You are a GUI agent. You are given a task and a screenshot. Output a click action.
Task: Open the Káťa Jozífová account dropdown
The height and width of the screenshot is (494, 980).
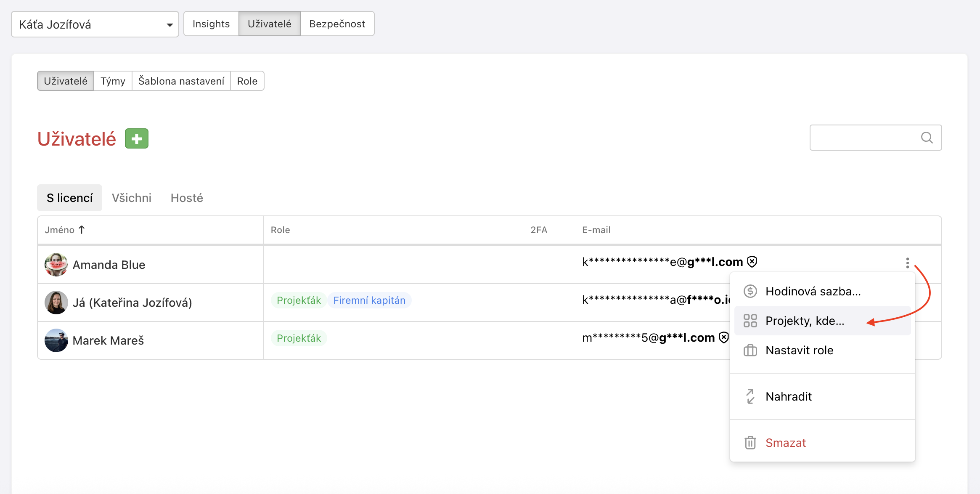click(x=95, y=24)
